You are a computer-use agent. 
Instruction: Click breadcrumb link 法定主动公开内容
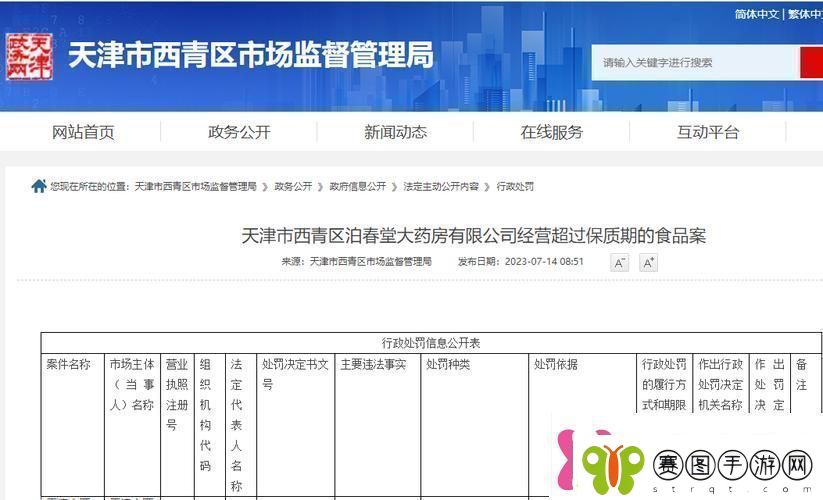pyautogui.click(x=441, y=186)
